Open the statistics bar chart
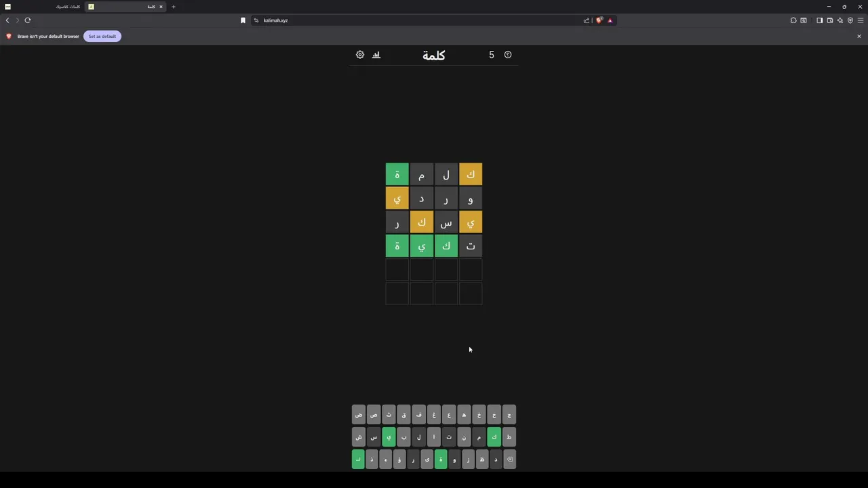The width and height of the screenshot is (868, 488). click(376, 55)
